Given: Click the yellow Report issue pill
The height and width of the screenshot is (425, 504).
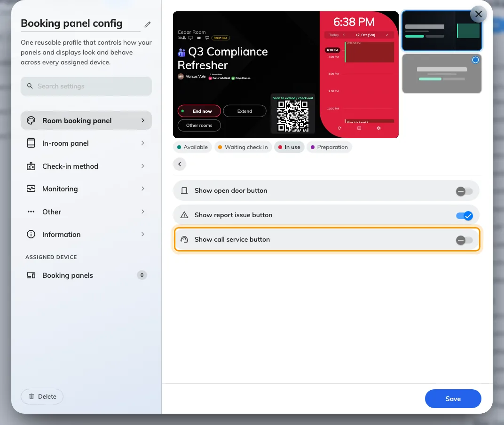Looking at the screenshot, I should (220, 38).
